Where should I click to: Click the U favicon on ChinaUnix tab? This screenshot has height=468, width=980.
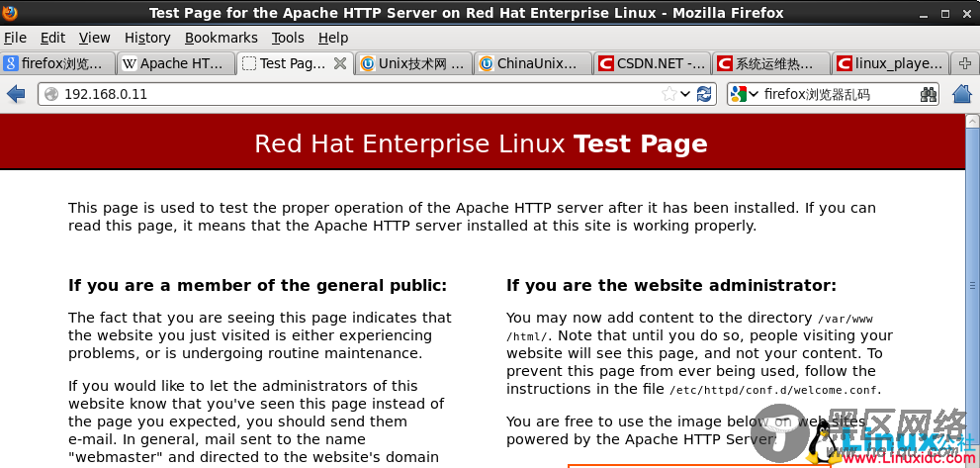click(x=487, y=63)
